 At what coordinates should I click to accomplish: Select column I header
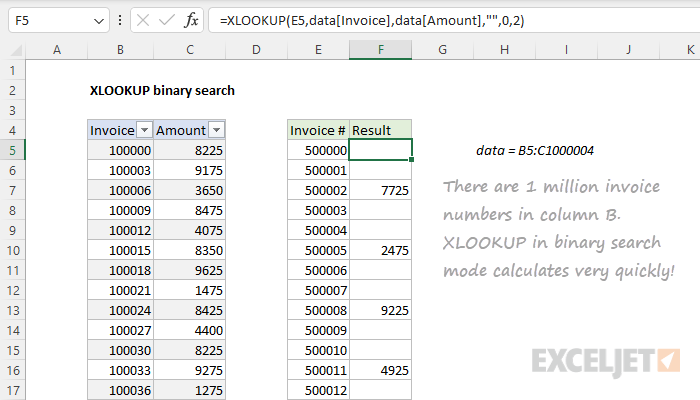[566, 50]
